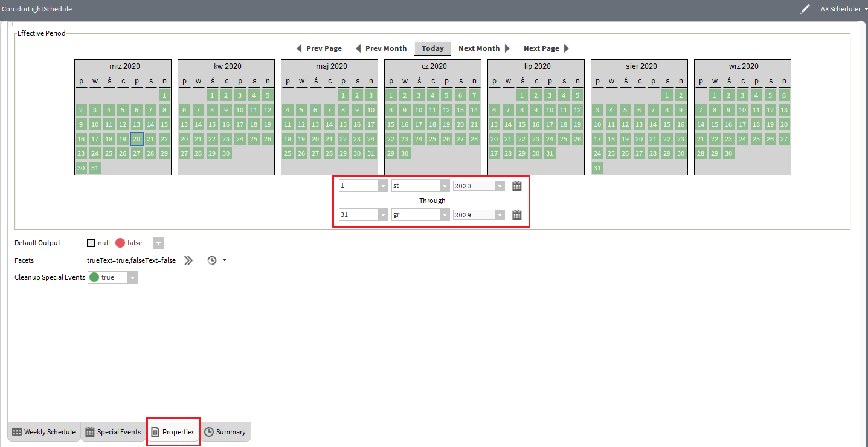Viewport: 868px width, 447px height.
Task: Expand the start day dropdown showing 1
Action: [382, 186]
